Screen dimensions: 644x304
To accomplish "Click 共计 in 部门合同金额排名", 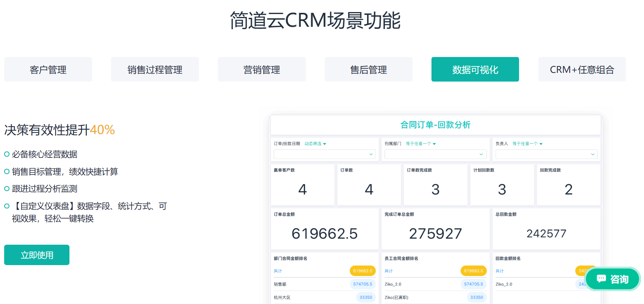I will click(278, 271).
